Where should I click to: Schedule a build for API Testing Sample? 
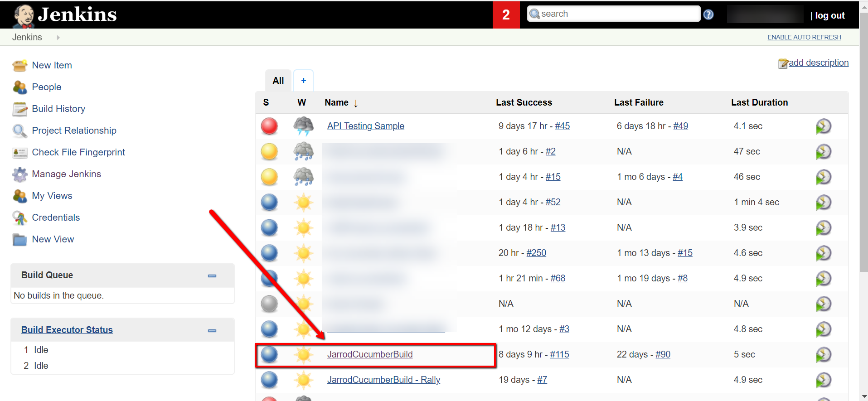click(823, 126)
